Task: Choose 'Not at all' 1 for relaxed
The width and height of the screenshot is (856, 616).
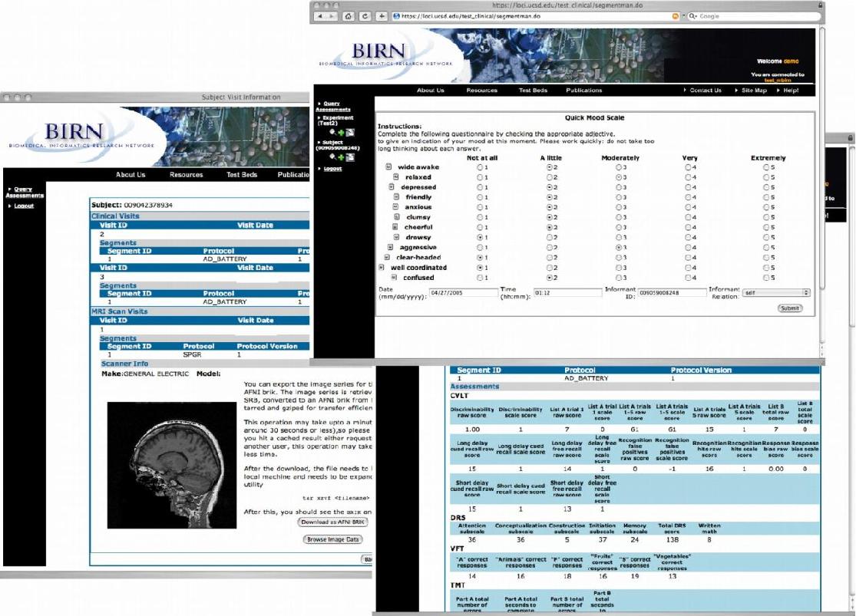Action: click(x=481, y=177)
